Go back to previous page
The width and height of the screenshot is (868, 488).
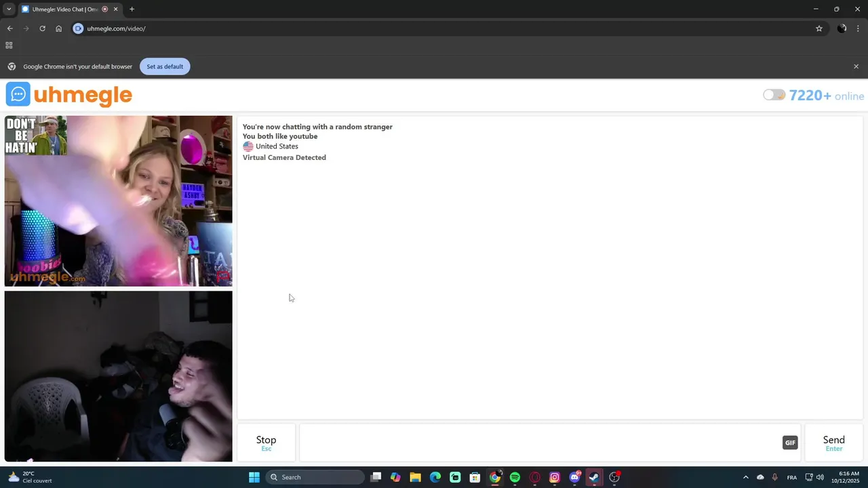(x=9, y=28)
